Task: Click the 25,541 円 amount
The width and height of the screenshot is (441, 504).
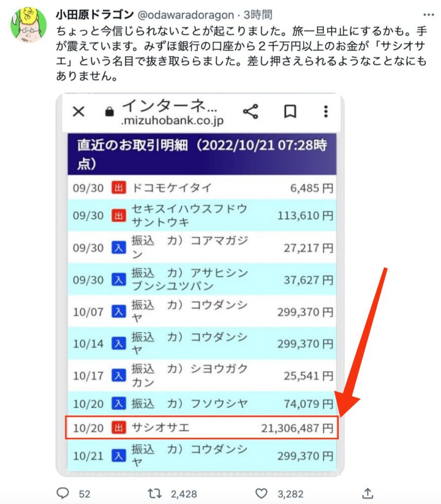Action: [x=308, y=376]
